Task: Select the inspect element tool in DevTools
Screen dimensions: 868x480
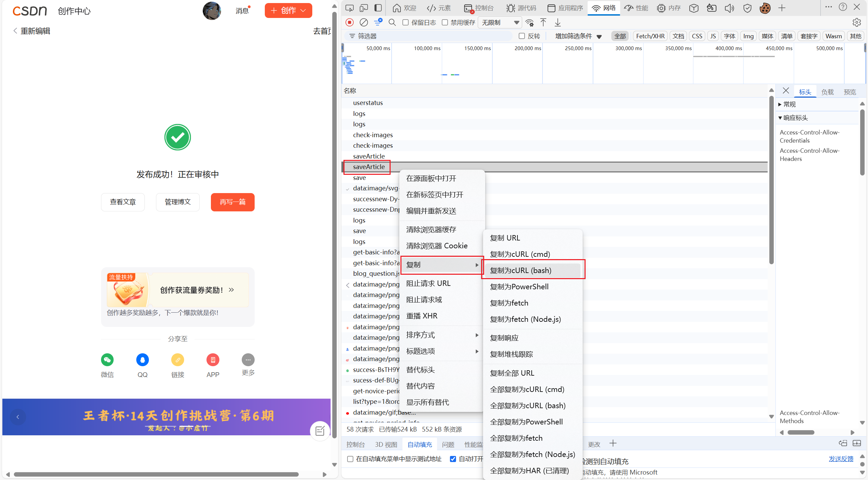Action: point(349,8)
